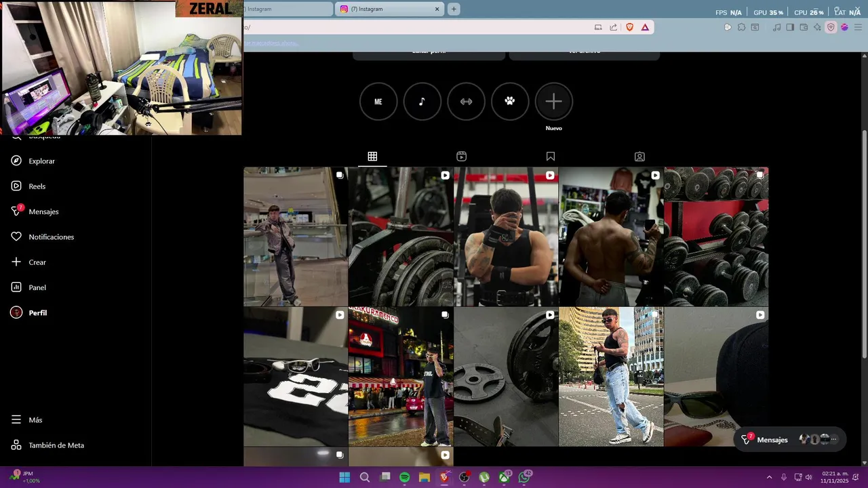Image resolution: width=868 pixels, height=488 pixels.
Task: Open video of weight plate and belt
Action: 506,377
